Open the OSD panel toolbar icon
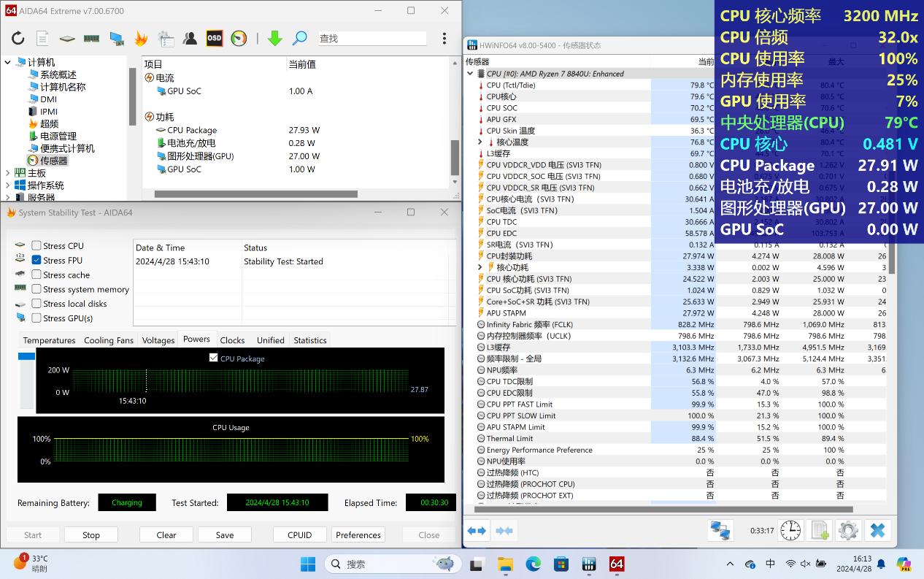Screen dimensions: 924x579 pyautogui.click(x=214, y=39)
